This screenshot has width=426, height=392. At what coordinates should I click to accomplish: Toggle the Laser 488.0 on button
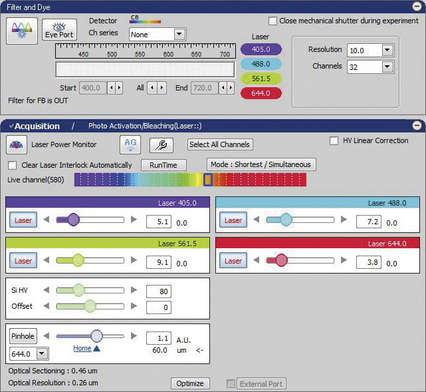point(233,220)
